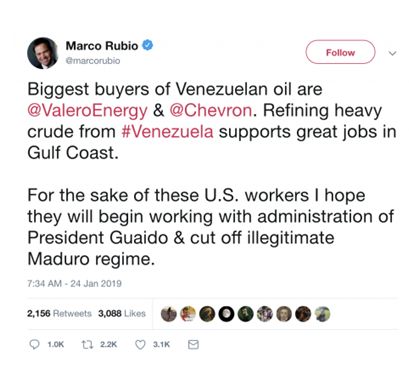Screen dimensions: 409x372
Task: Like the tweet with heart icon
Action: click(140, 344)
